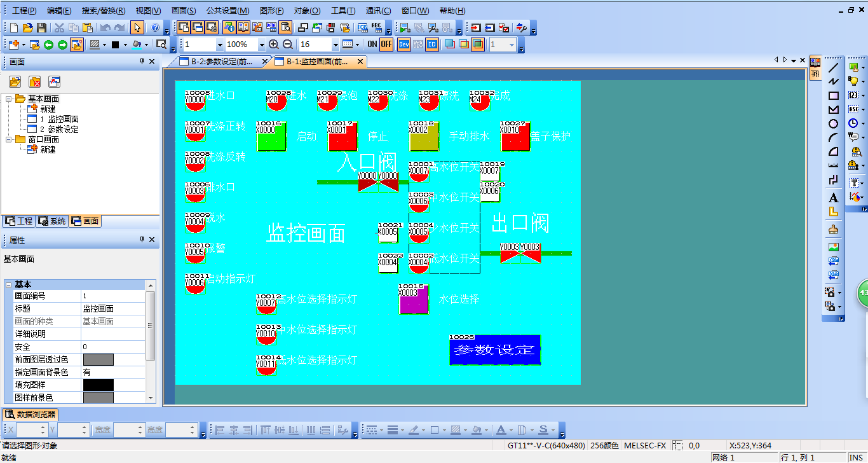This screenshot has width=868, height=463.
Task: Switch to the 系统 panel tab
Action: (x=52, y=221)
